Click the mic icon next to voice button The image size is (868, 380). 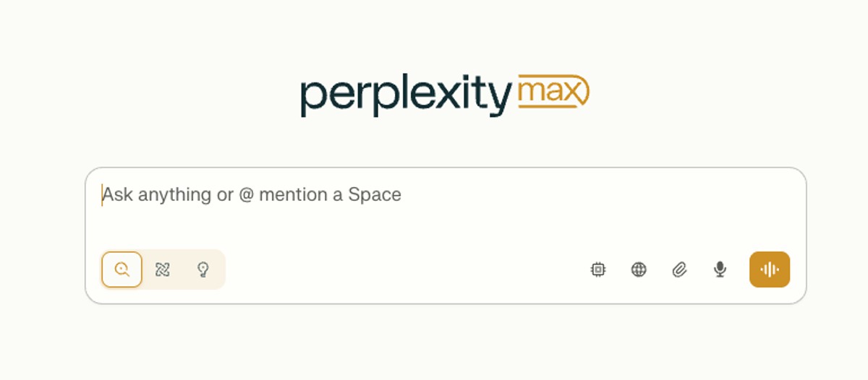tap(720, 269)
